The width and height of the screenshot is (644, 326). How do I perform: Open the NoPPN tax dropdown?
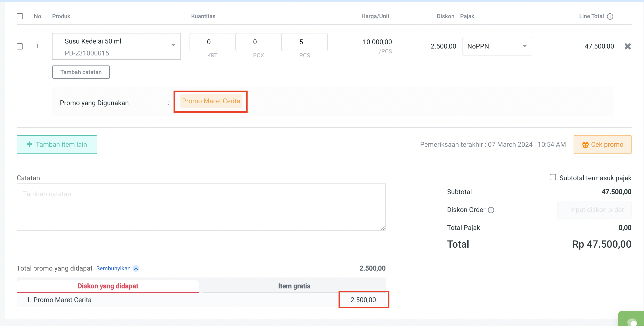tap(497, 46)
